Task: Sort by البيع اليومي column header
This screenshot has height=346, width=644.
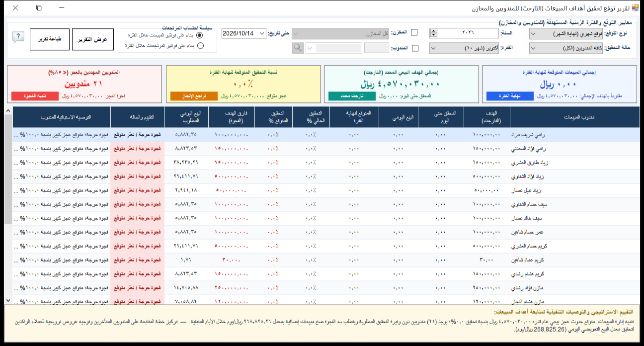Action: pos(399,117)
